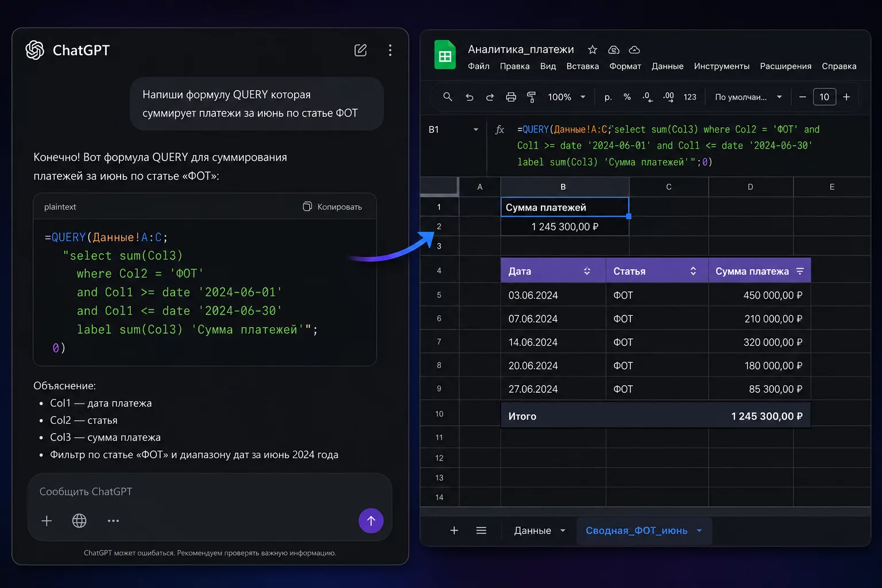Viewport: 882px width, 588px height.
Task: Select date cell 03.06.2024
Action: tap(554, 295)
